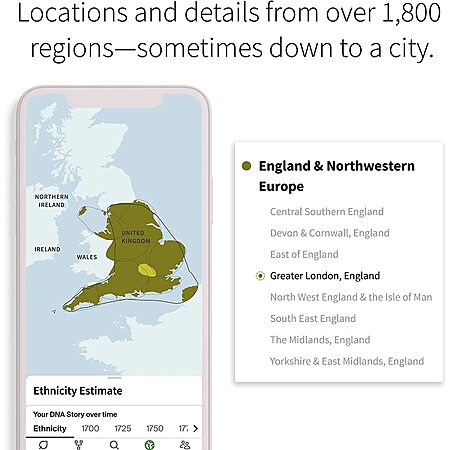Open the people matches icon
Image resolution: width=450 pixels, height=450 pixels.
click(x=185, y=445)
